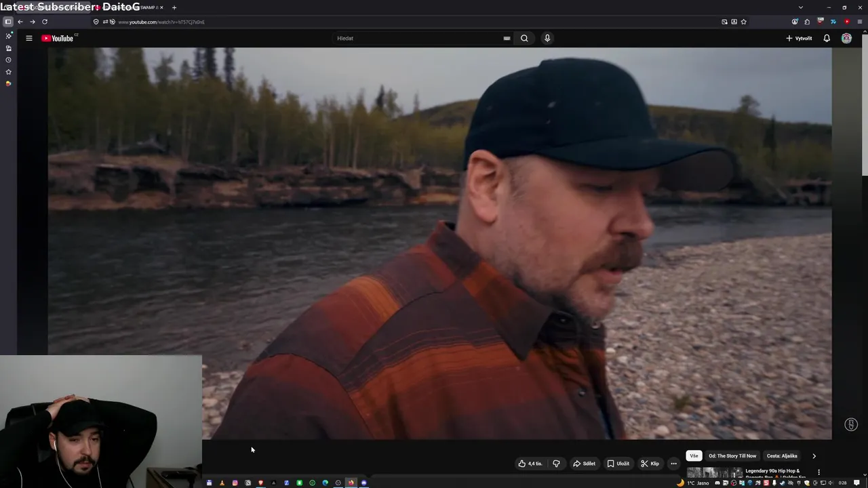Screen dimensions: 868x488
Task: Open VLC cone icon in taskbar
Action: 222,483
